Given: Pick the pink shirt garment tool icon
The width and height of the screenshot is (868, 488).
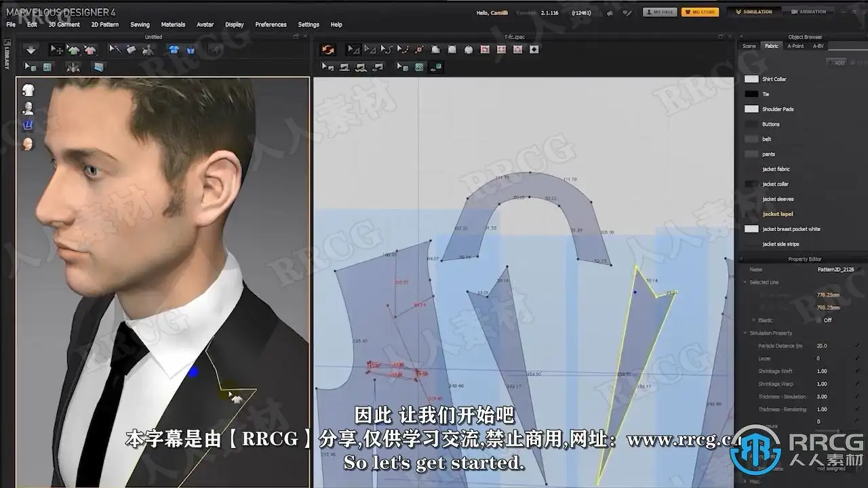Looking at the screenshot, I should click(x=90, y=49).
